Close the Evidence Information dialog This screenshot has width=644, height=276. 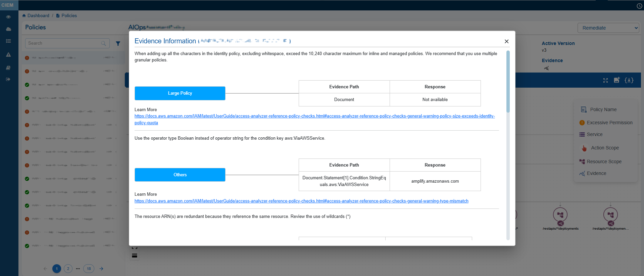tap(506, 41)
